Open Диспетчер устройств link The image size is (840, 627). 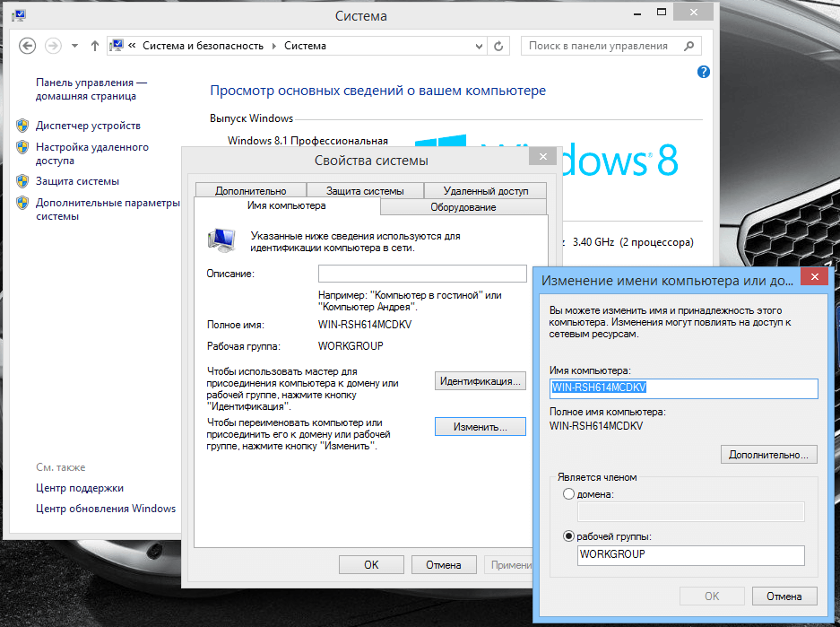pyautogui.click(x=88, y=126)
